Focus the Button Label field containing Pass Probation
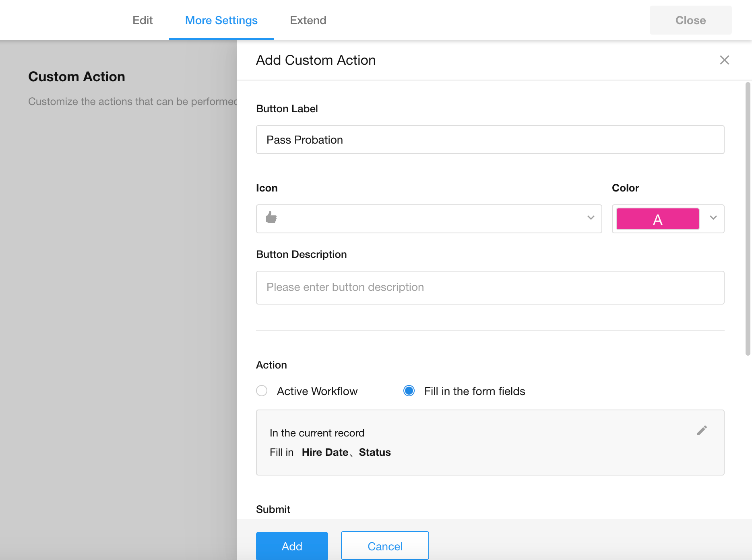The height and width of the screenshot is (560, 752). click(x=490, y=140)
